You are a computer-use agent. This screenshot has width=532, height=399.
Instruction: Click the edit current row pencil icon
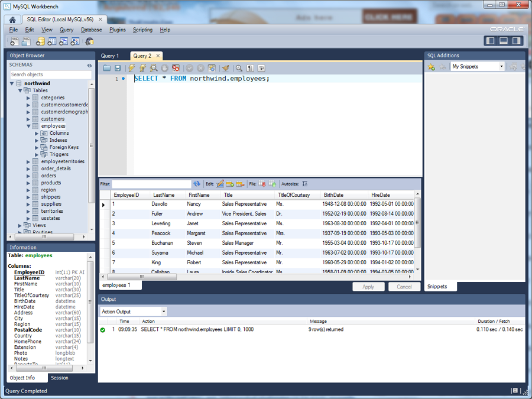click(x=220, y=184)
